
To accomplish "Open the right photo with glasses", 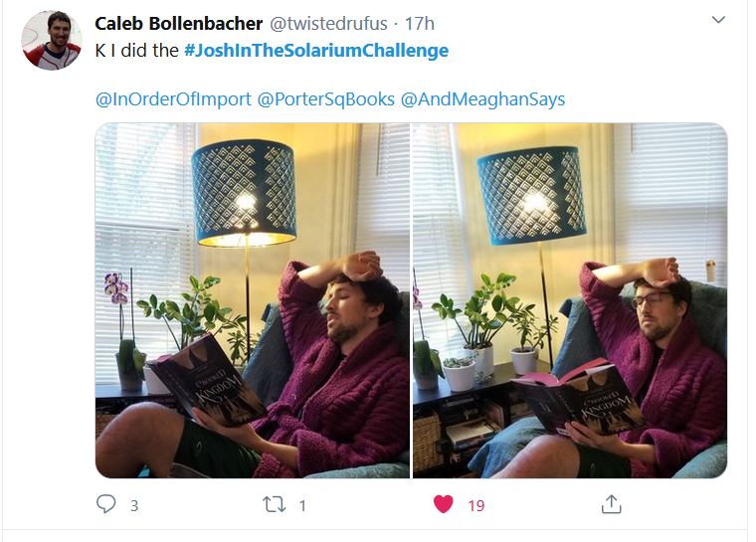I will coord(570,300).
